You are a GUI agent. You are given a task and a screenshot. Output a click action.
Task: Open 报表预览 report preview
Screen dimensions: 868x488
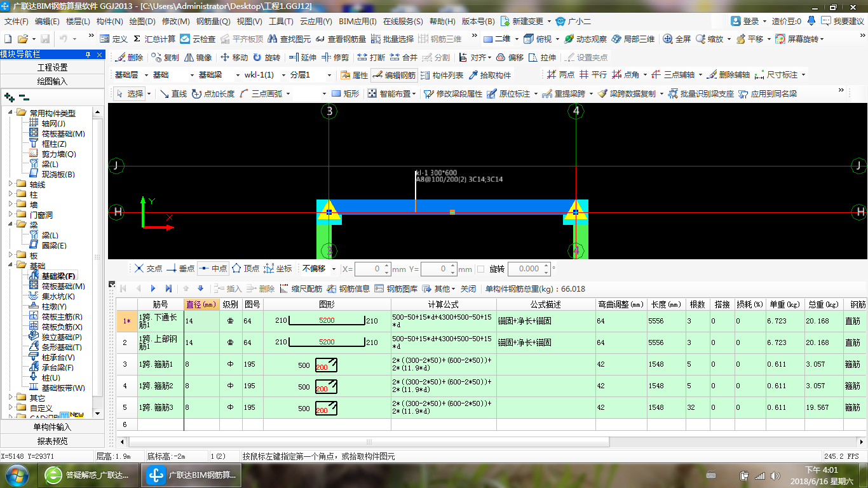click(x=52, y=441)
